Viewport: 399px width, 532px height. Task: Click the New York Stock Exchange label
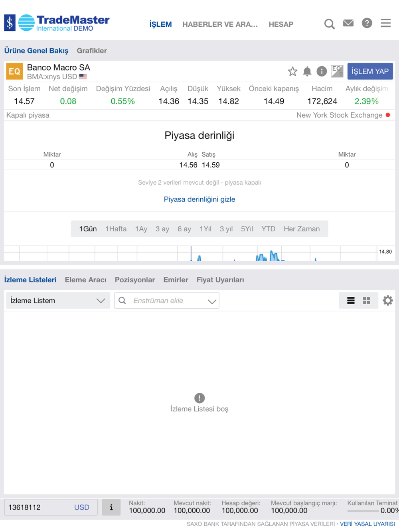(x=339, y=115)
